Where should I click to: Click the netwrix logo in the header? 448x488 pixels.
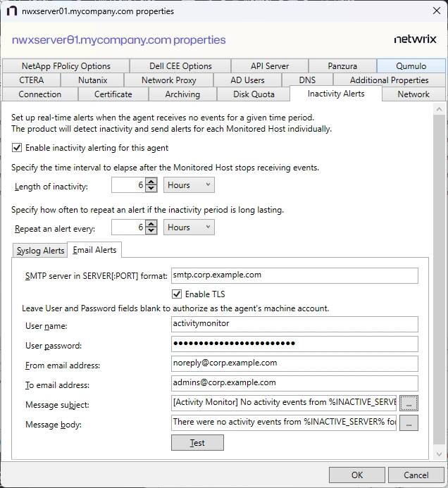[415, 39]
